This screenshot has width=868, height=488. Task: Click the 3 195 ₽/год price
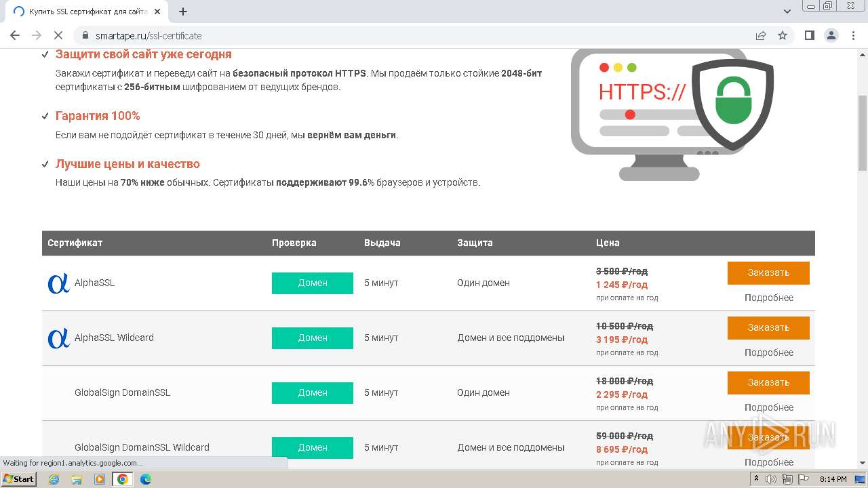click(622, 340)
